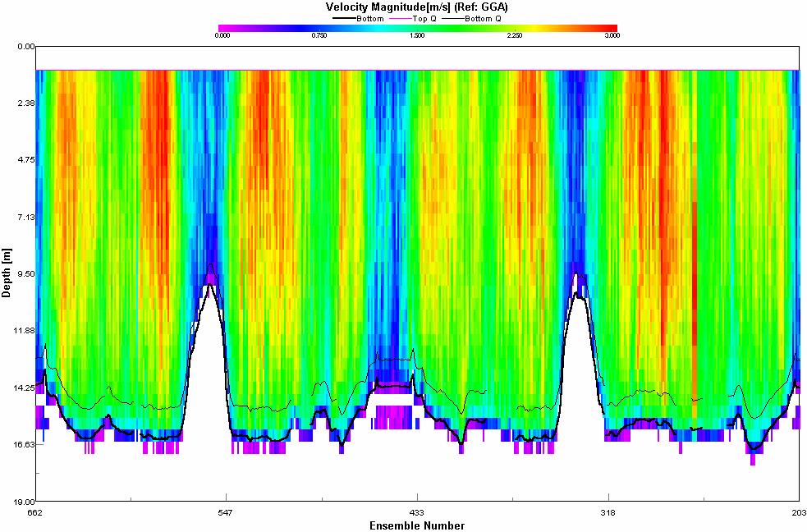Screen dimensions: 807x532
Task: Click the 0.000 color scale label
Action: [x=222, y=36]
